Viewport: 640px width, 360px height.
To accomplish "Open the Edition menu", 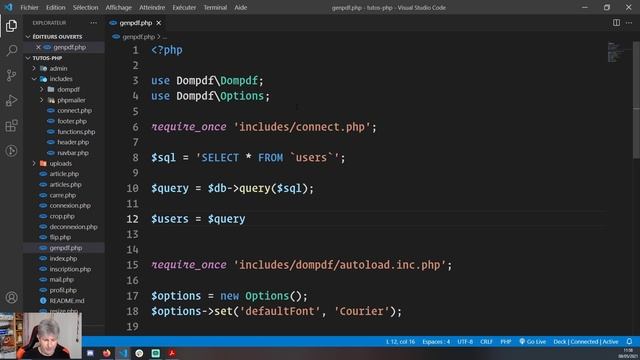I will click(x=56, y=7).
